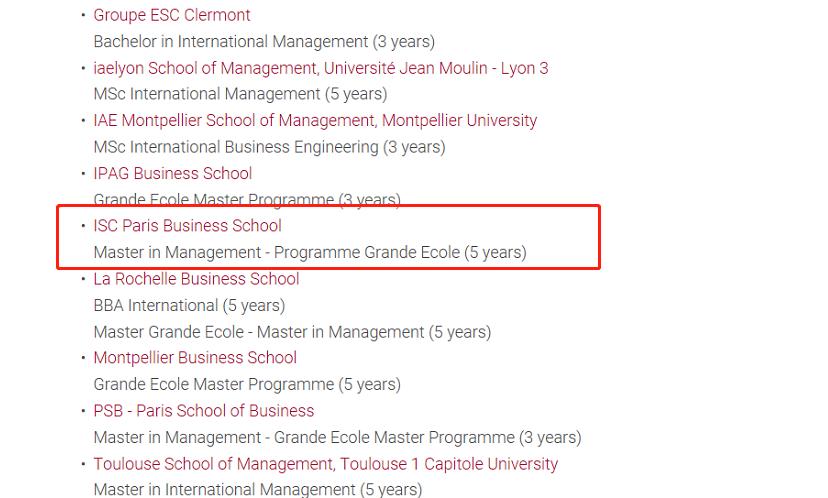Click Master in International Management (5 years) text
Image resolution: width=828 pixels, height=498 pixels.
point(258,489)
